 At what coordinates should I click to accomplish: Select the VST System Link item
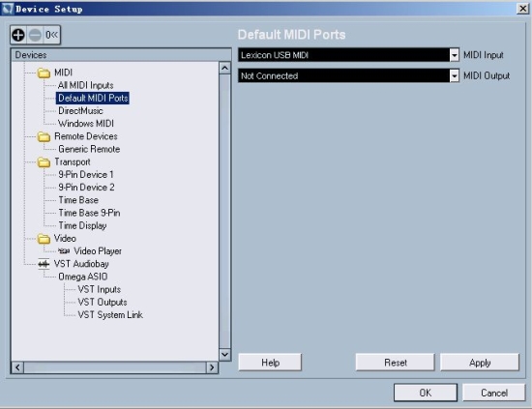110,315
